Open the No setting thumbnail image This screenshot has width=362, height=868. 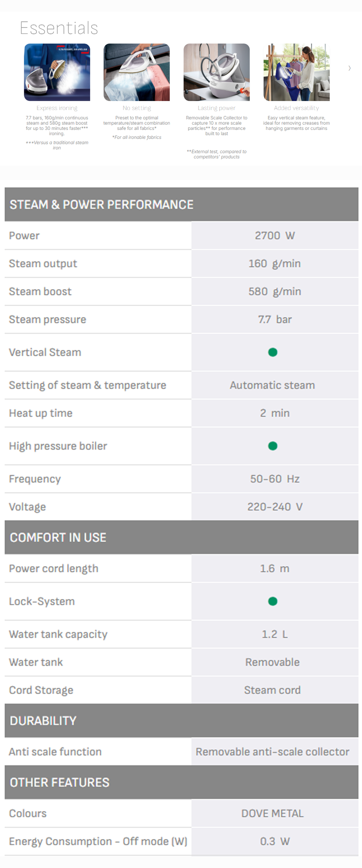[x=136, y=72]
